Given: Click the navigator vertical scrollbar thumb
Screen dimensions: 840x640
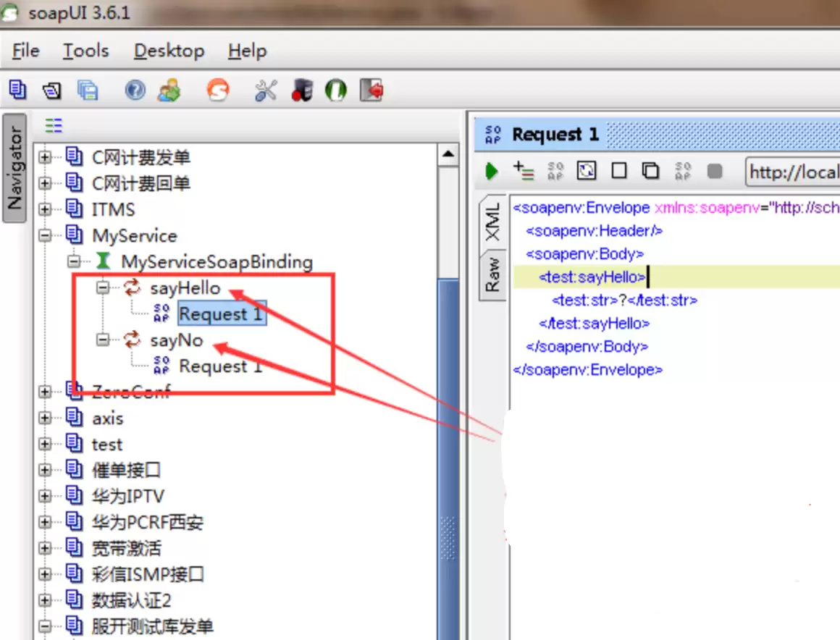Looking at the screenshot, I should click(448, 458).
